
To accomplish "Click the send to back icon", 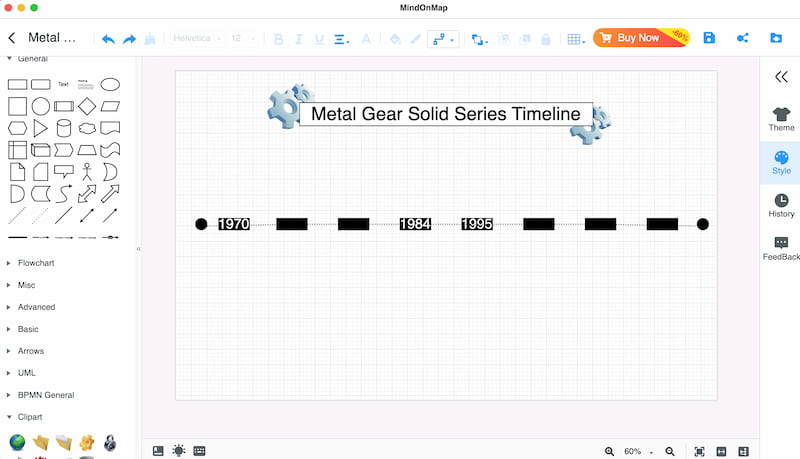I will pyautogui.click(x=525, y=39).
